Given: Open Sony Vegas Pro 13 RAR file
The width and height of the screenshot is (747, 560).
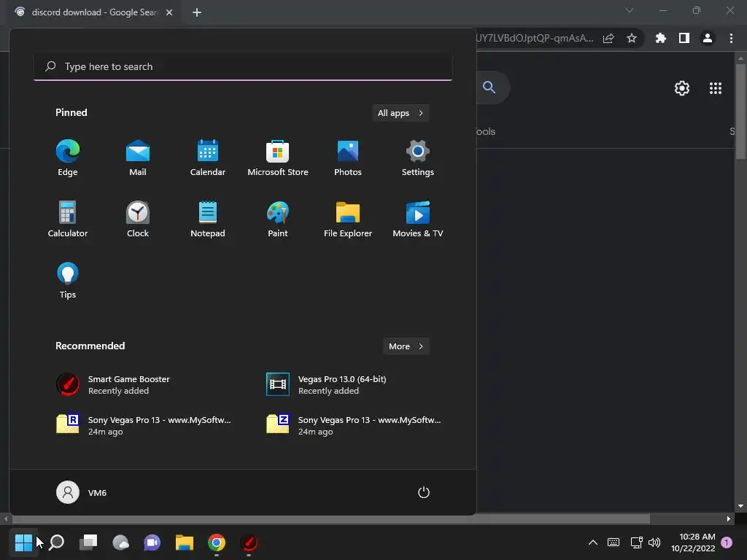Looking at the screenshot, I should point(144,426).
